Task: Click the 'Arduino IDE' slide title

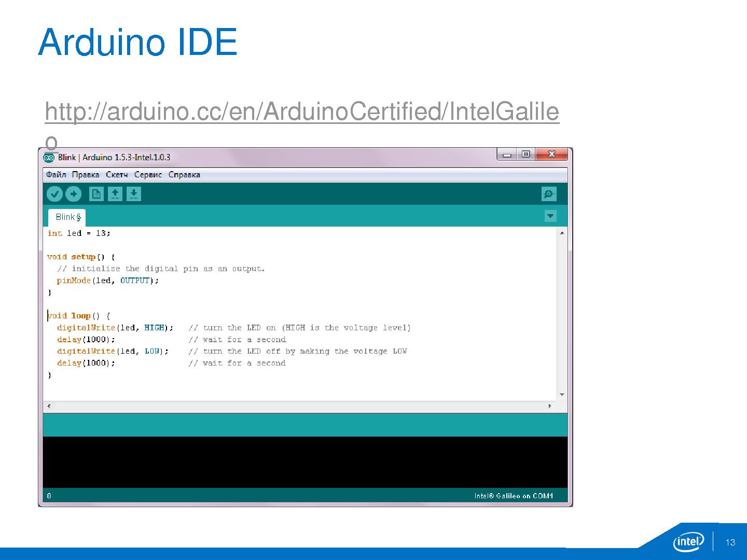Action: (x=137, y=42)
